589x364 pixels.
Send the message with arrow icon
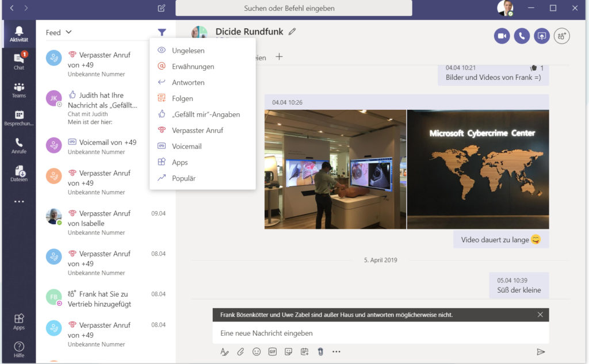click(x=541, y=351)
